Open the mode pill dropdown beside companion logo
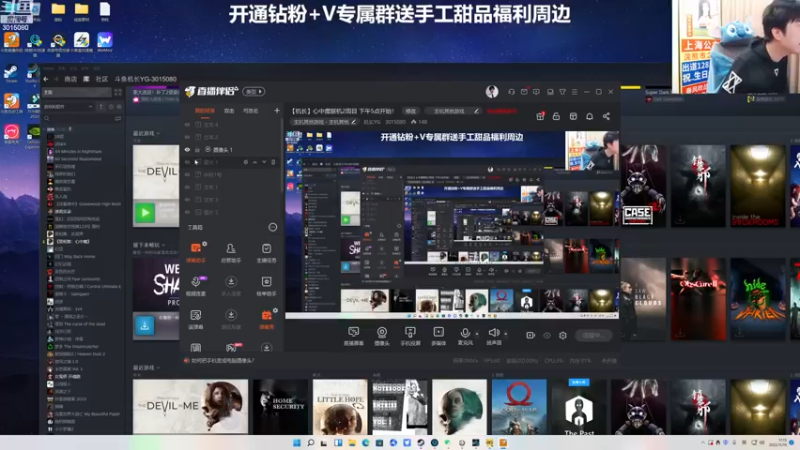800x450 pixels. 254,91
